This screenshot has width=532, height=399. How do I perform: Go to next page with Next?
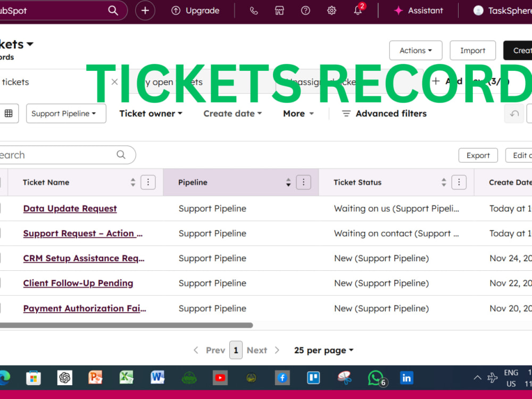point(263,350)
